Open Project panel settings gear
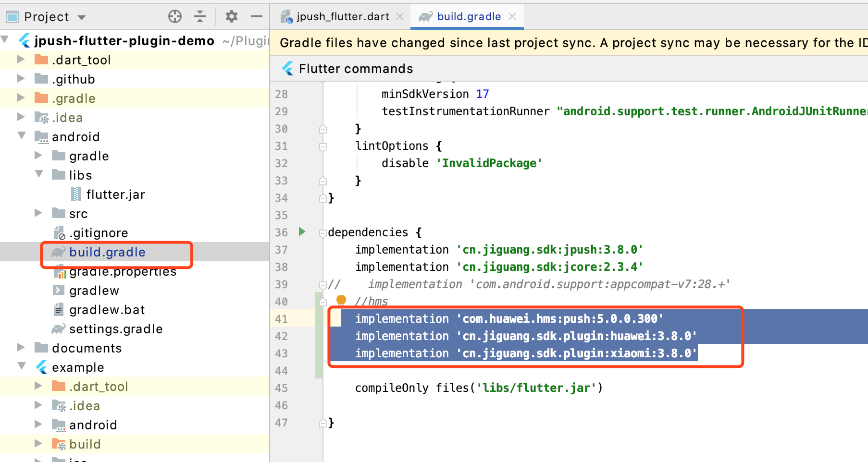The image size is (868, 462). [232, 17]
